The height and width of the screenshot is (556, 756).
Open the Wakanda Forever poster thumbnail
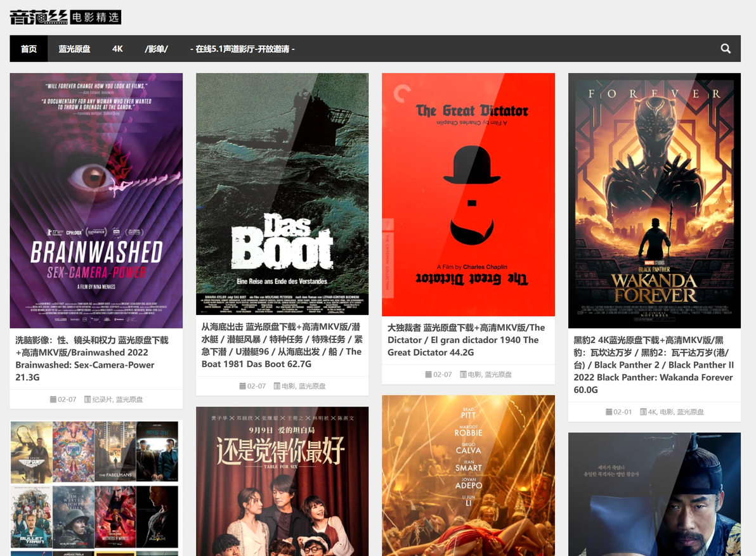[x=655, y=200]
